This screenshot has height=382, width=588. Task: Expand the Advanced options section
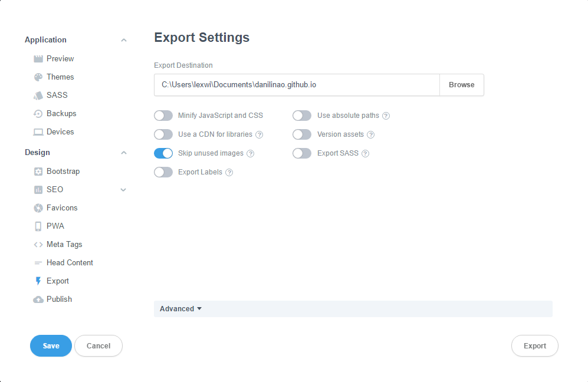coord(180,309)
